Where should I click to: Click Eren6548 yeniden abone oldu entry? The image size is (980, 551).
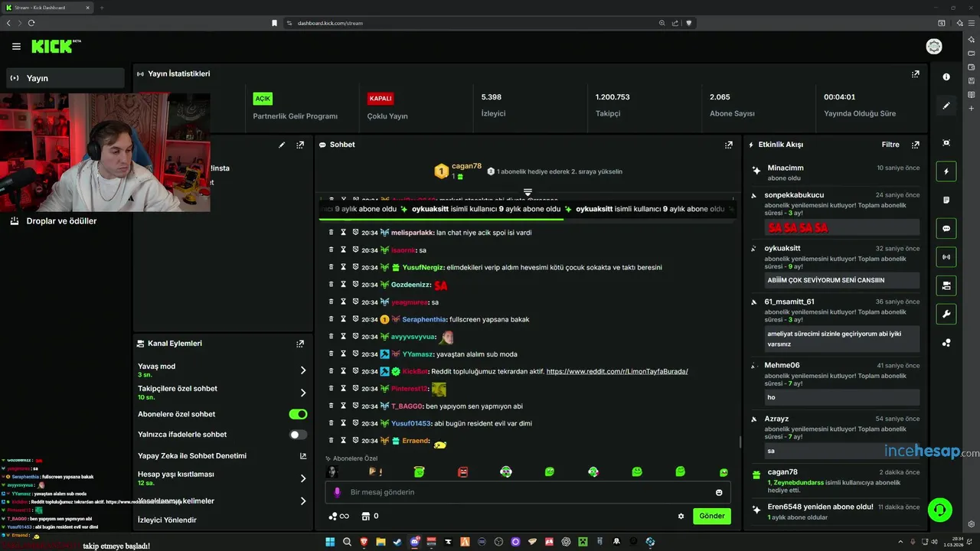click(836, 511)
